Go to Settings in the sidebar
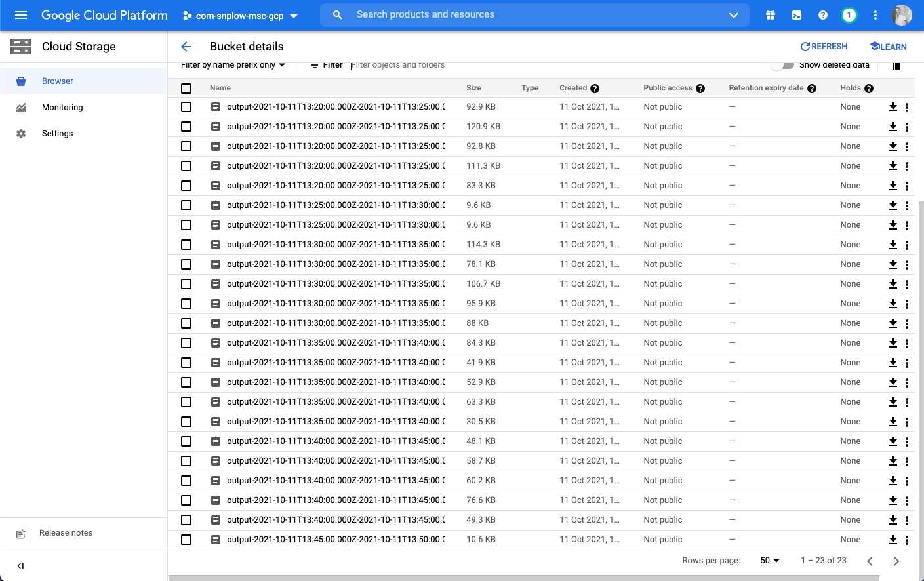924x581 pixels. 57,134
